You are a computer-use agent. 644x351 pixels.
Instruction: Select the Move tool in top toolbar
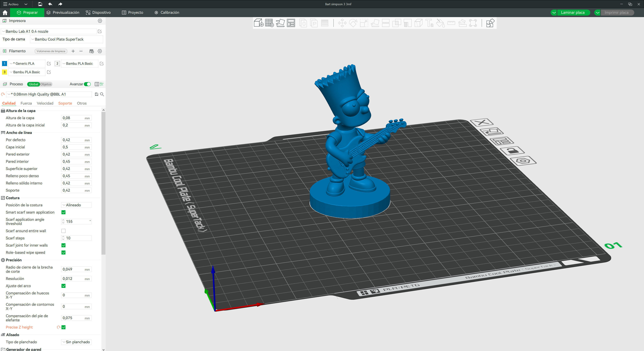(342, 23)
